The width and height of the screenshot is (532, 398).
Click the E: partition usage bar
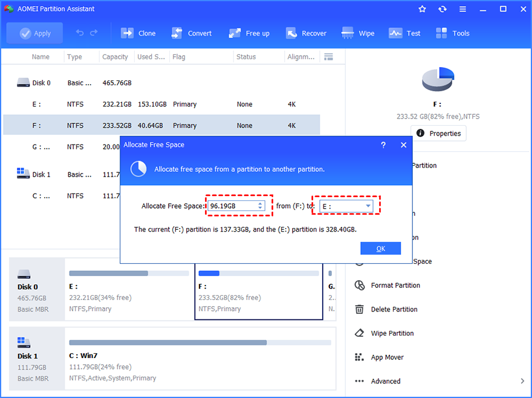pos(129,273)
